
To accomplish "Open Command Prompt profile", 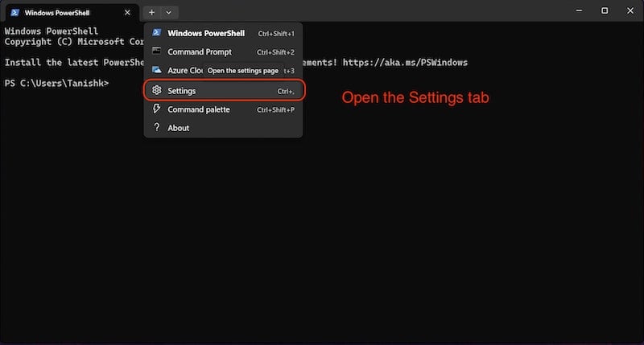I will 224,51.
